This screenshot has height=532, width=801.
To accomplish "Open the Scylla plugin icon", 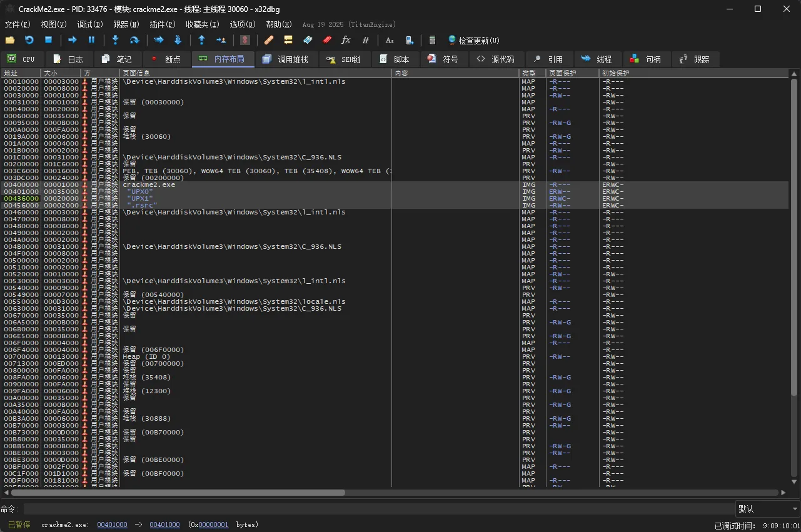I will tap(245, 40).
